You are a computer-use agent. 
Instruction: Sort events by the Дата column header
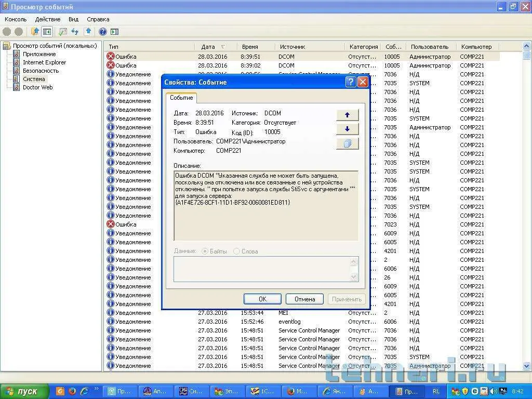pyautogui.click(x=208, y=47)
